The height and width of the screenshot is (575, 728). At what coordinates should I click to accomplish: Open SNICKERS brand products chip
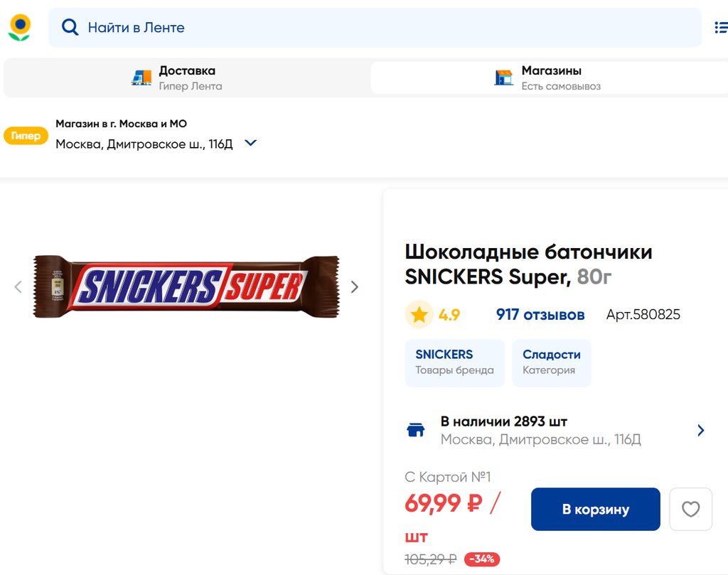(x=454, y=362)
